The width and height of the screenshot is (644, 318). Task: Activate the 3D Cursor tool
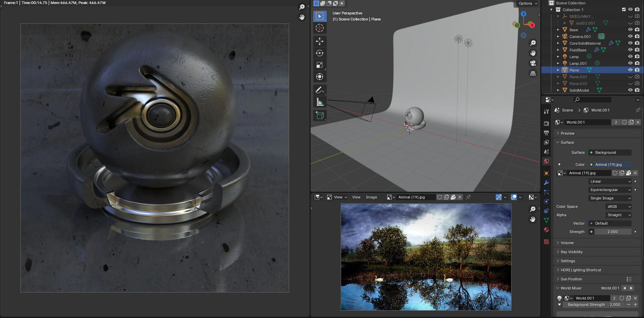point(320,28)
